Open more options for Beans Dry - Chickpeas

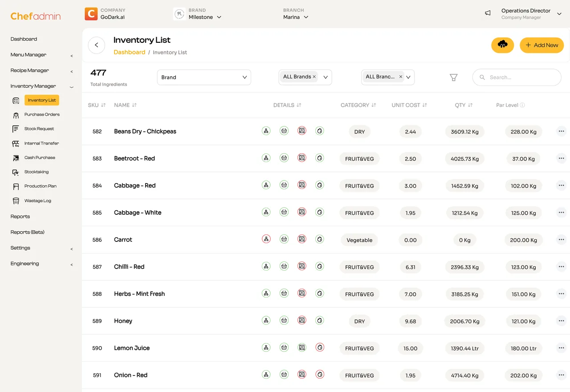coord(561,131)
